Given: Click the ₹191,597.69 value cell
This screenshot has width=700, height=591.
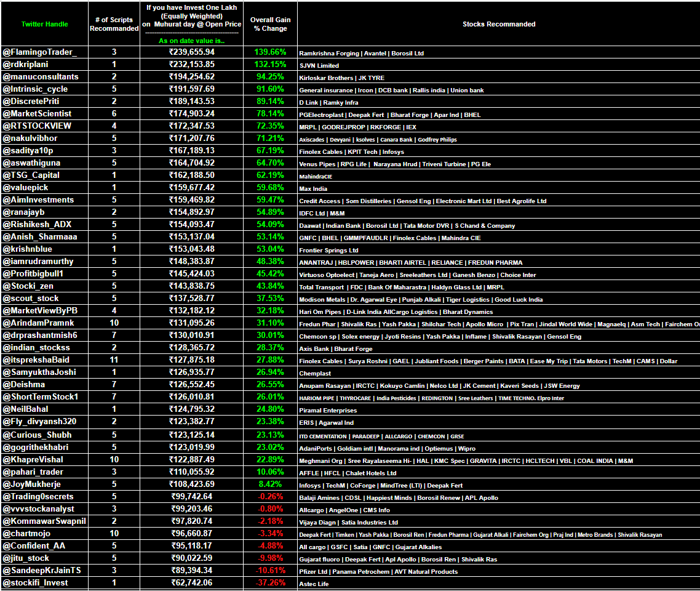Looking at the screenshot, I should point(191,89).
